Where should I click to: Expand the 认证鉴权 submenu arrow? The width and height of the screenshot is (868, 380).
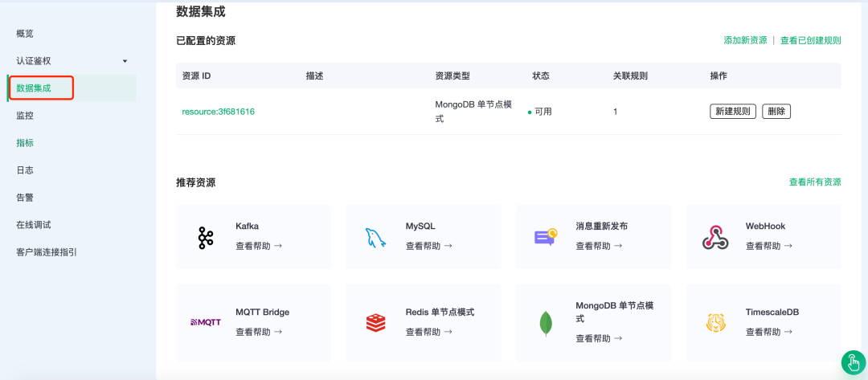tap(125, 61)
